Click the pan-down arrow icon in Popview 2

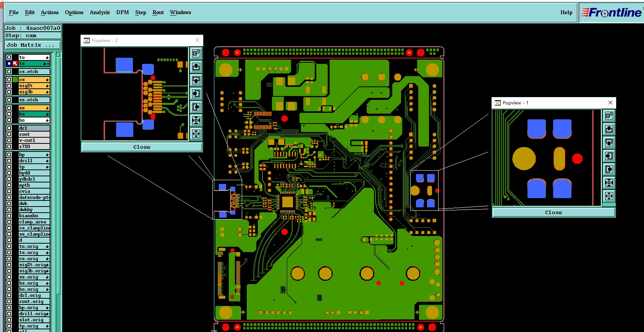pos(196,80)
